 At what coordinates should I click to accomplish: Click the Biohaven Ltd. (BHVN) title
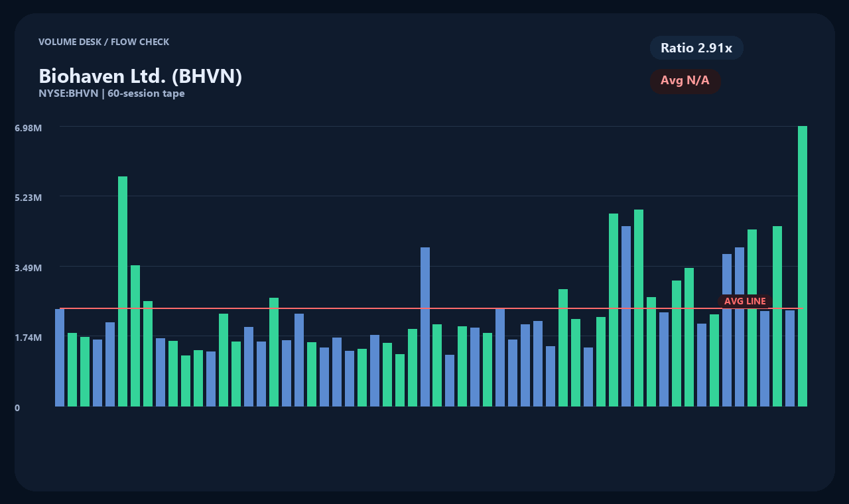pyautogui.click(x=141, y=76)
